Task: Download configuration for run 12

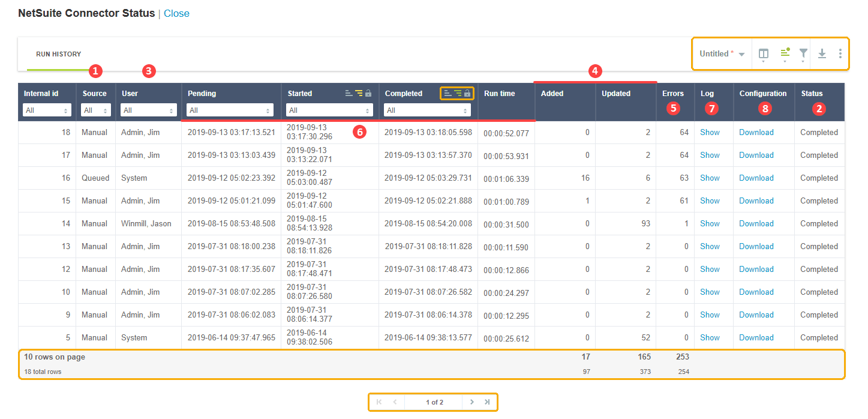Action: [756, 269]
